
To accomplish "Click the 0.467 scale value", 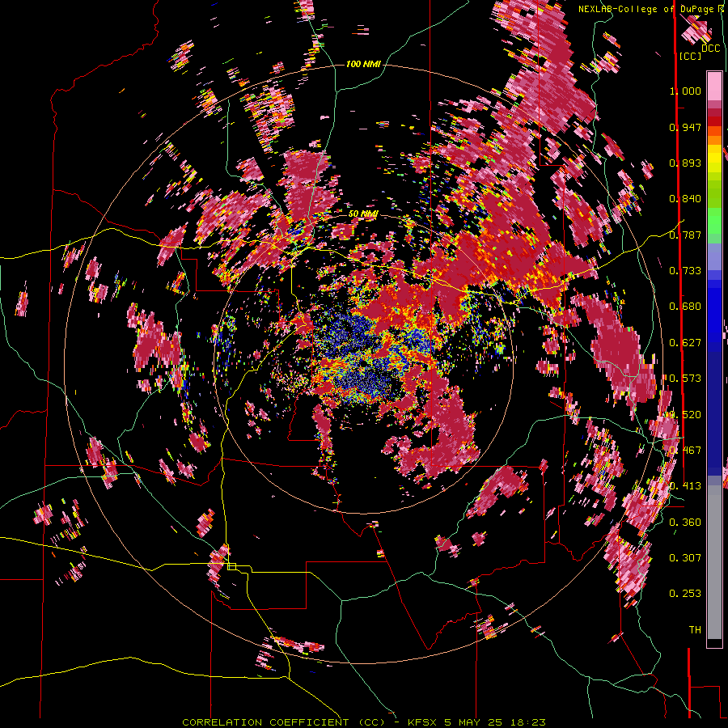I will tap(685, 451).
